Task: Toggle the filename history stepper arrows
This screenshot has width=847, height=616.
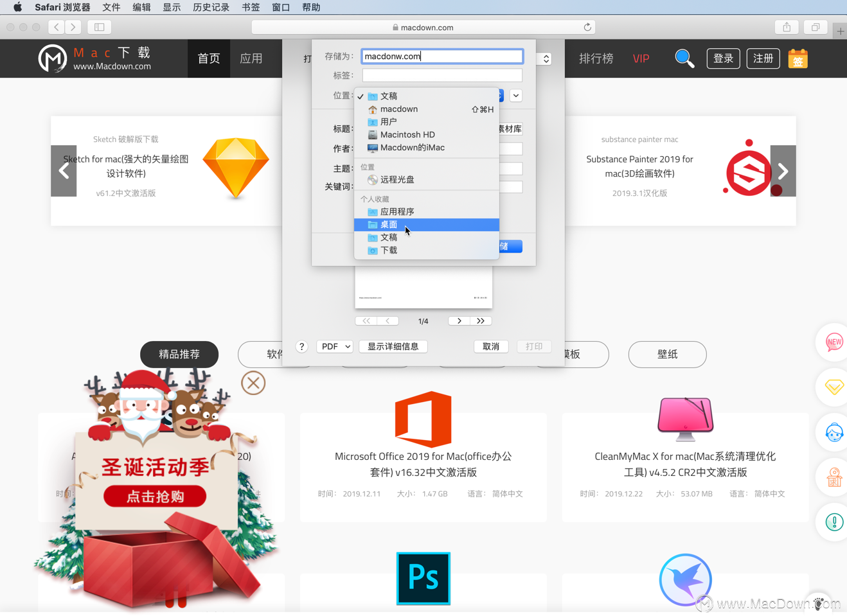Action: 546,58
